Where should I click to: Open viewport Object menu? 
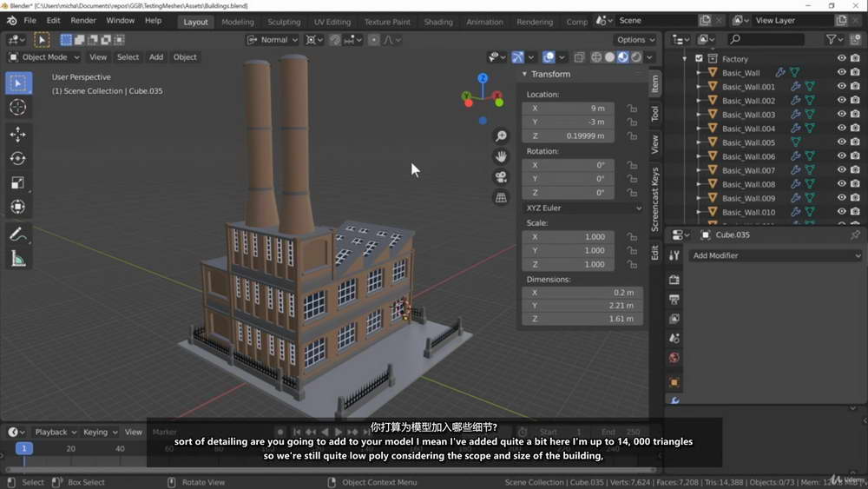tap(185, 57)
